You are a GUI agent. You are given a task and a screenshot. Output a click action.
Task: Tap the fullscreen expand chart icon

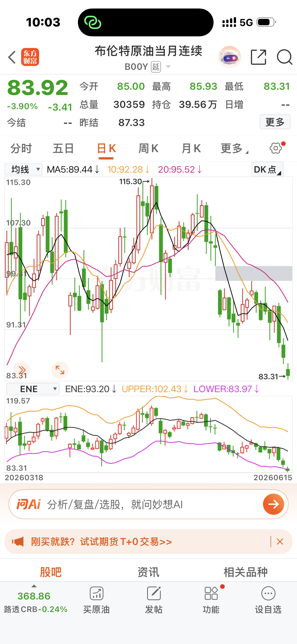click(60, 370)
